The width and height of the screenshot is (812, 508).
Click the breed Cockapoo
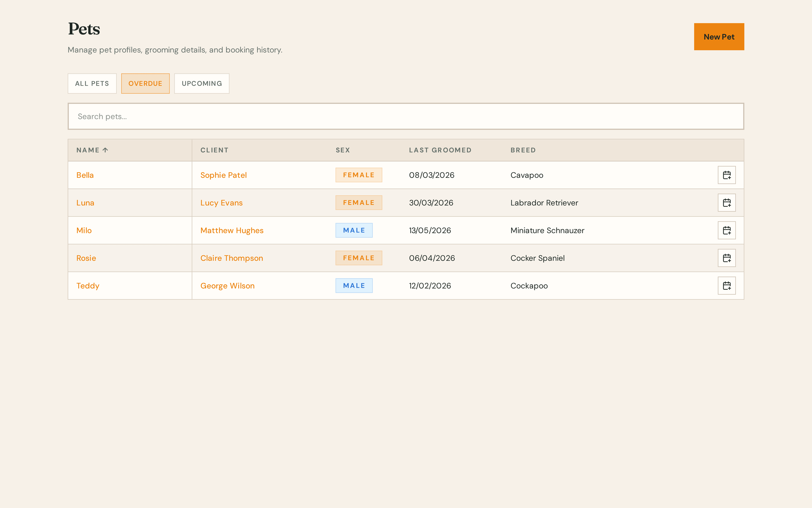click(x=529, y=286)
